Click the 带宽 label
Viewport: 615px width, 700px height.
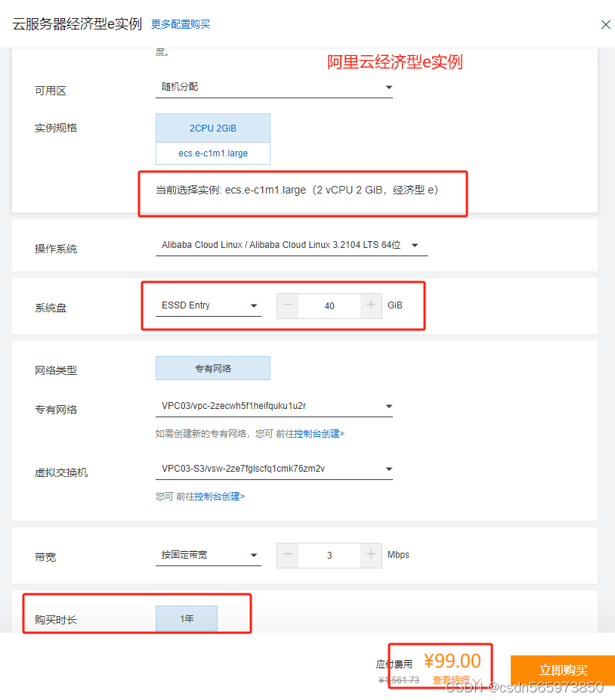click(45, 557)
